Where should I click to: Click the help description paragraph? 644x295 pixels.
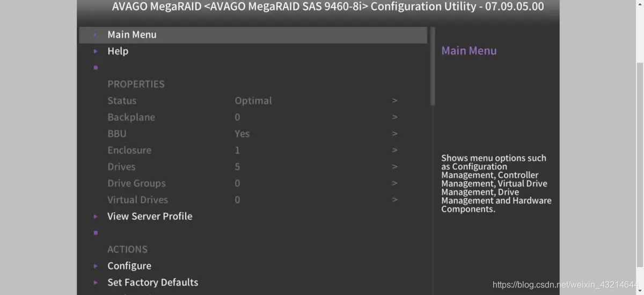pyautogui.click(x=496, y=183)
